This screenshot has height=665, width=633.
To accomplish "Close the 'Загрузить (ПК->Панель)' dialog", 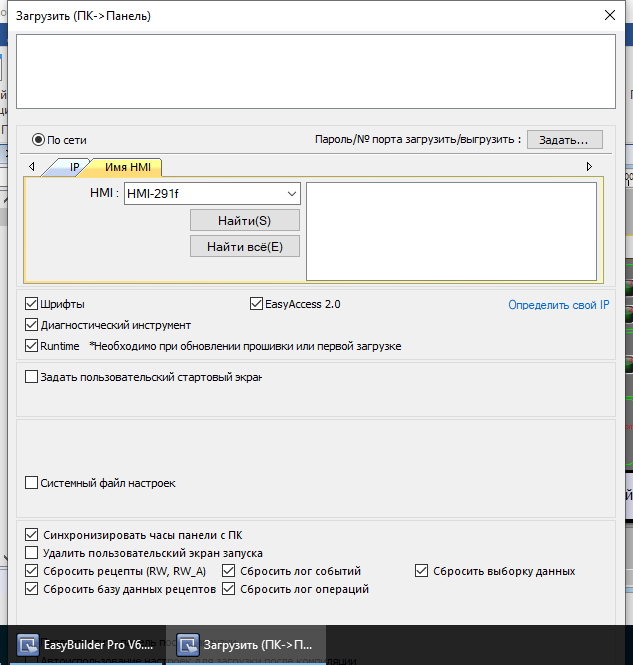I will 610,15.
